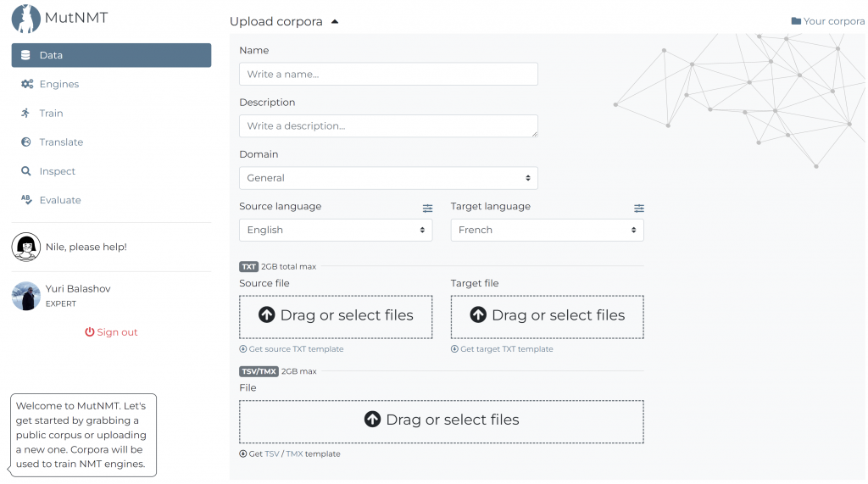The height and width of the screenshot is (484, 868).
Task: Sign out of the account
Action: (111, 332)
